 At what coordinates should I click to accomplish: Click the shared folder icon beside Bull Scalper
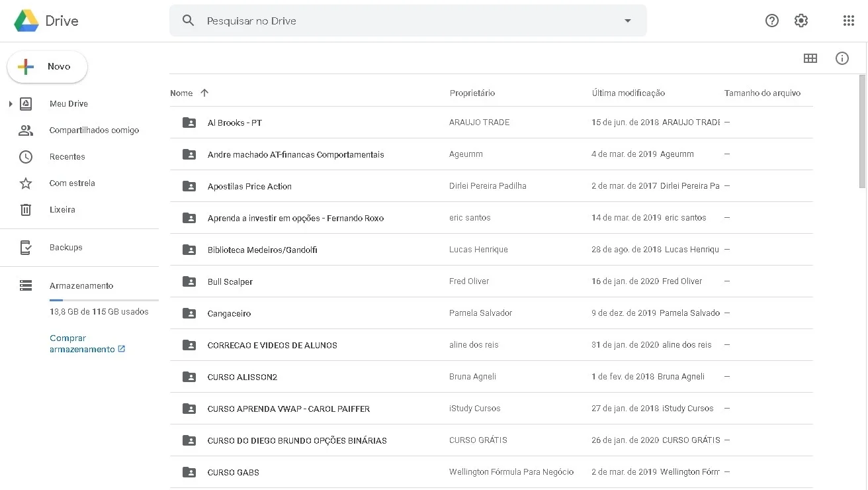pyautogui.click(x=189, y=281)
